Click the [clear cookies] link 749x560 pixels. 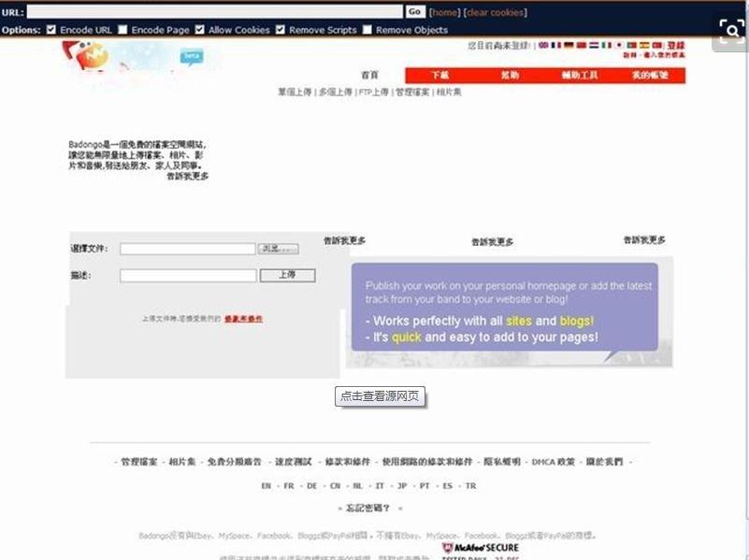pyautogui.click(x=496, y=12)
